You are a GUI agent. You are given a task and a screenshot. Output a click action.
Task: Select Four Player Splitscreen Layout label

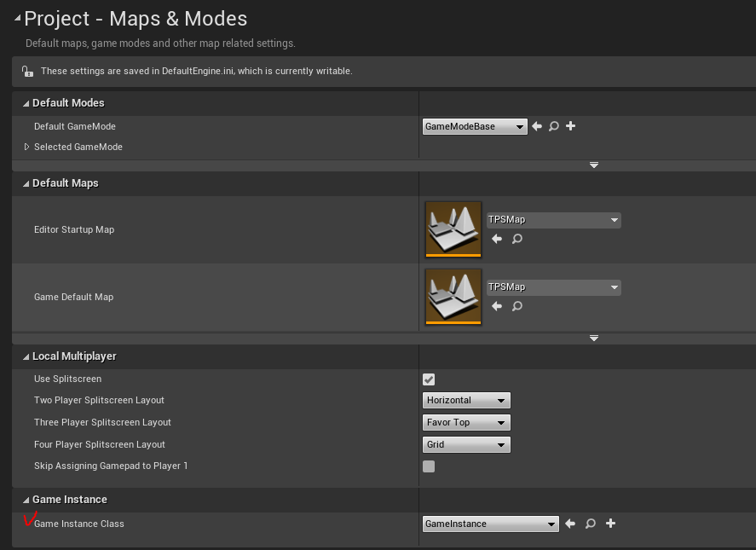(x=100, y=444)
